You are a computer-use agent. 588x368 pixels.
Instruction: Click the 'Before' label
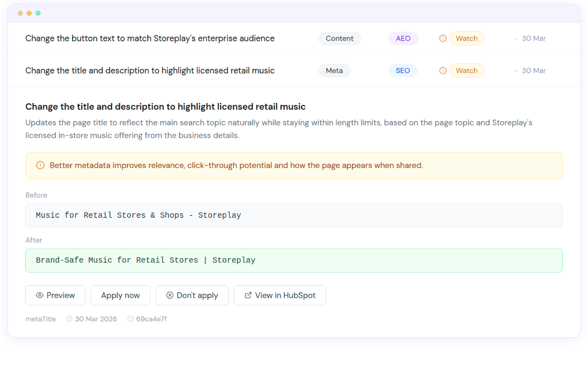pos(36,195)
